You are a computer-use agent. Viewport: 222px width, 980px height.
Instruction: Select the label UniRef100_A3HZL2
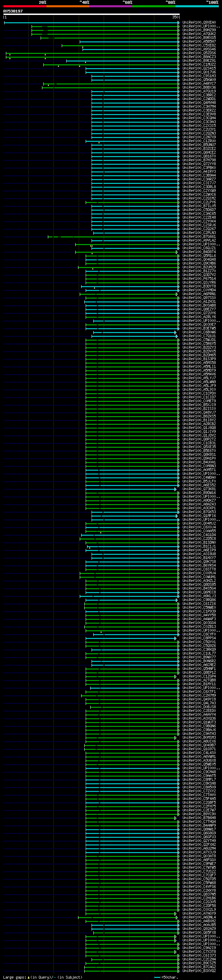click(199, 581)
